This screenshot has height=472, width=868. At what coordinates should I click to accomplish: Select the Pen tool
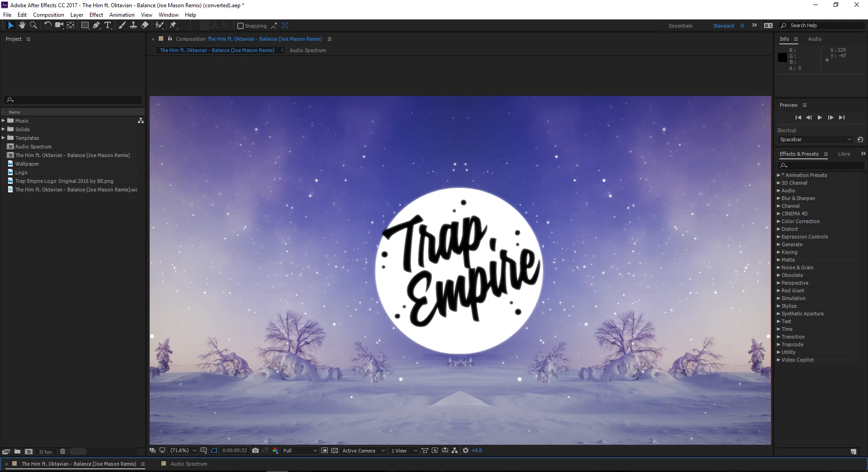(x=96, y=25)
